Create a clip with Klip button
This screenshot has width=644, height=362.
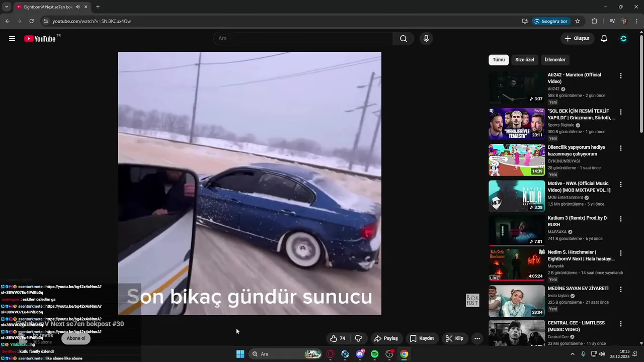[454, 338]
